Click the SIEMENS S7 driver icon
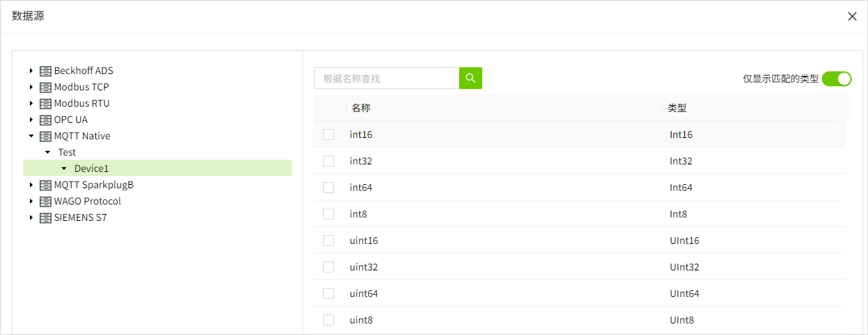This screenshot has width=868, height=335. (x=46, y=218)
